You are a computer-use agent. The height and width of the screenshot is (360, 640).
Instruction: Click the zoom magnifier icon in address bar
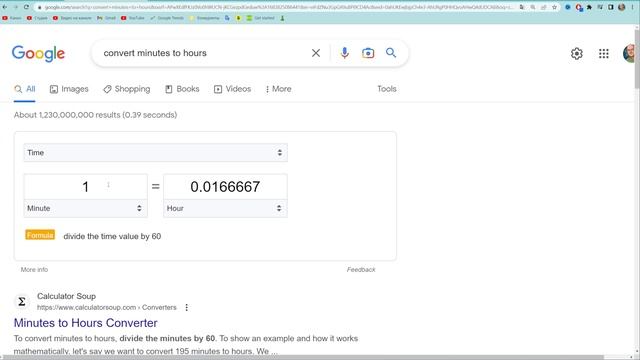pos(533,7)
